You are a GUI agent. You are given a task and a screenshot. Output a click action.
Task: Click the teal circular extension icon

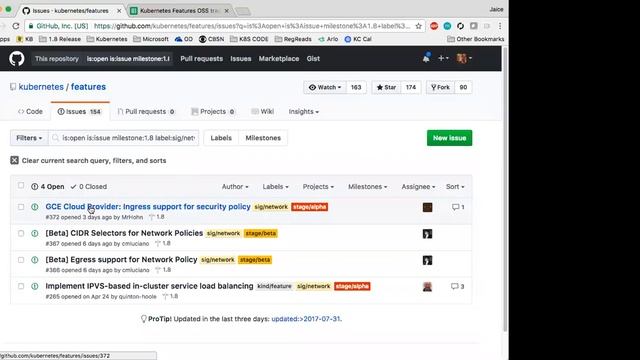447,26
